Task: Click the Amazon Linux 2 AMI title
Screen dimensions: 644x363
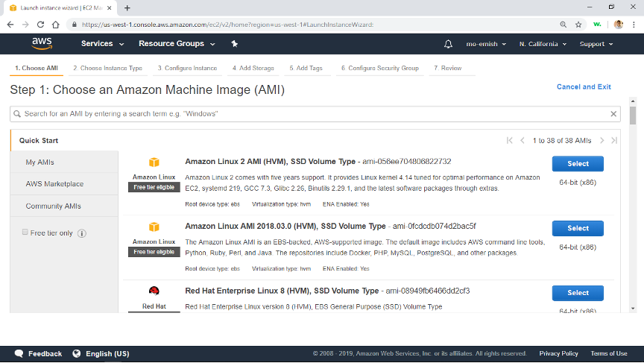Action: [271, 162]
